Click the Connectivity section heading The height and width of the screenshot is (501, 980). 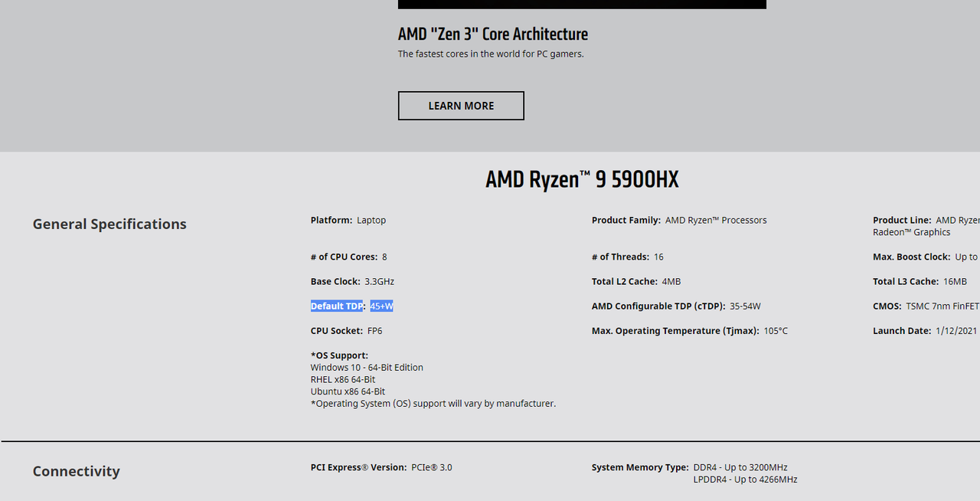tap(77, 471)
